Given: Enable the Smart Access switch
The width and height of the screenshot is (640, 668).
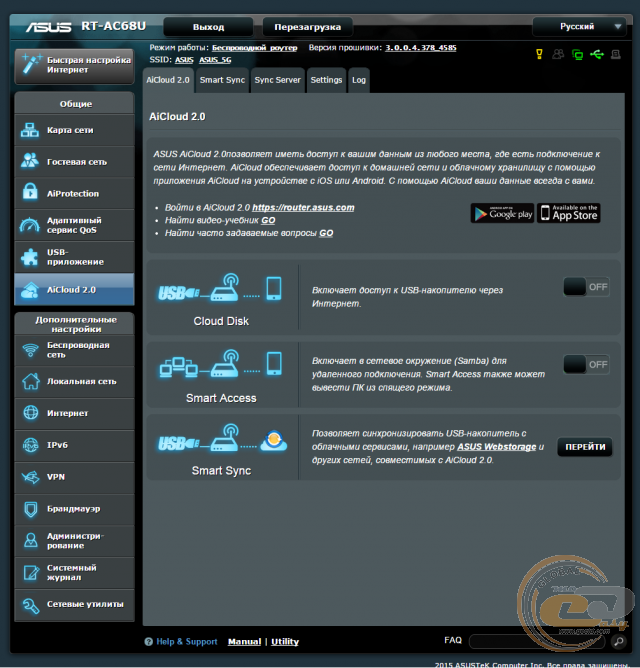Looking at the screenshot, I should (586, 365).
